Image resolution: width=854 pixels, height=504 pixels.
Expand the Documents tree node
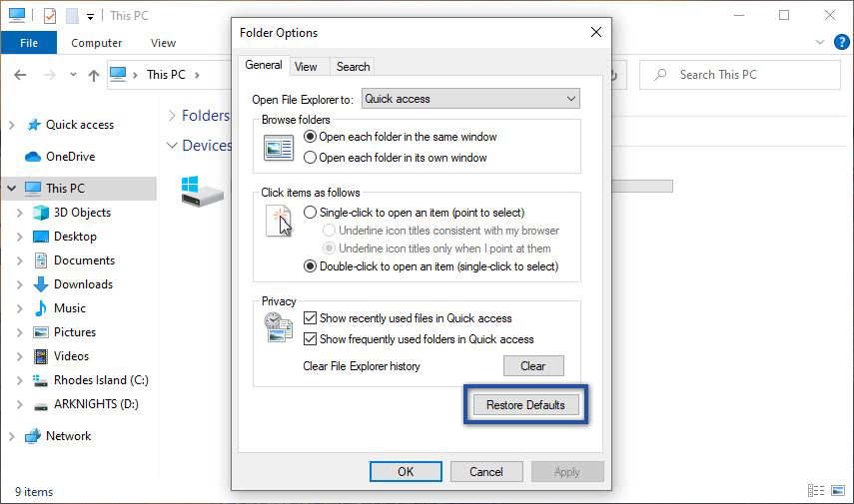(x=20, y=260)
